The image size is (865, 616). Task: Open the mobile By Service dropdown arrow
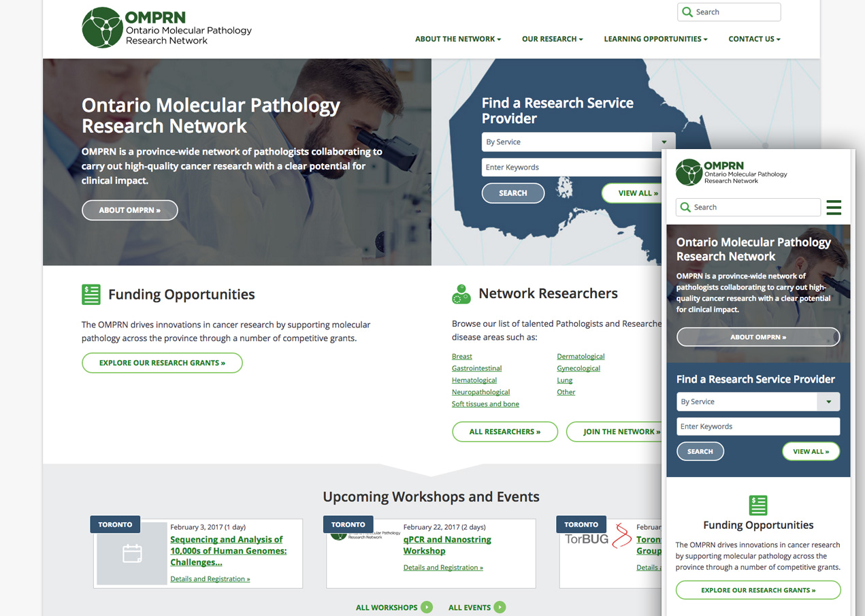click(x=828, y=402)
